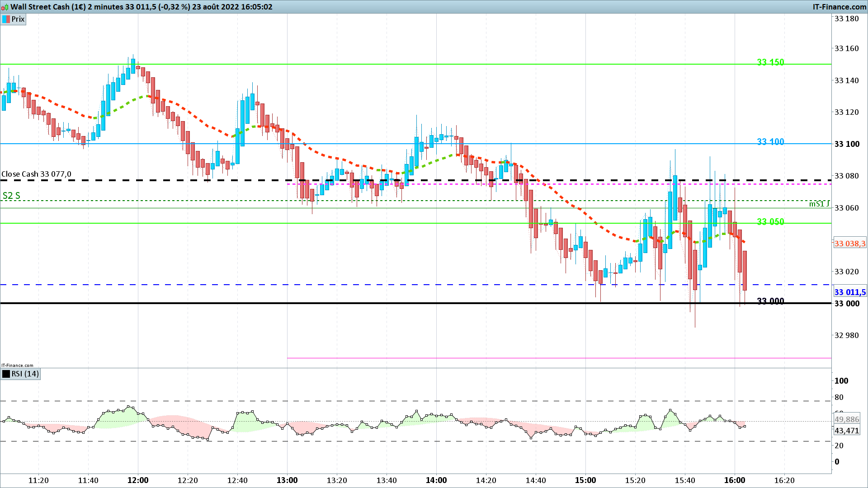Click the black 33 000 support label
Screen dimensions: 868x488
click(x=770, y=301)
